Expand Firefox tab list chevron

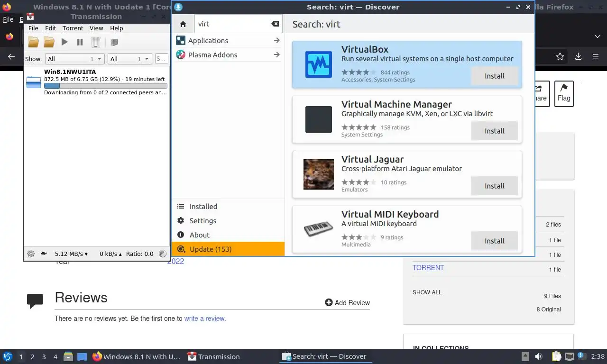(x=597, y=36)
